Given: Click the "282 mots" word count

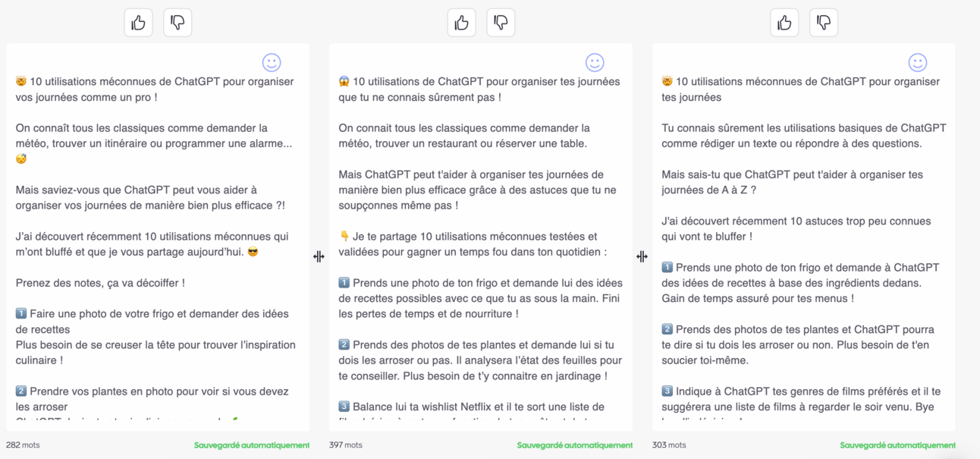Looking at the screenshot, I should pos(23,445).
